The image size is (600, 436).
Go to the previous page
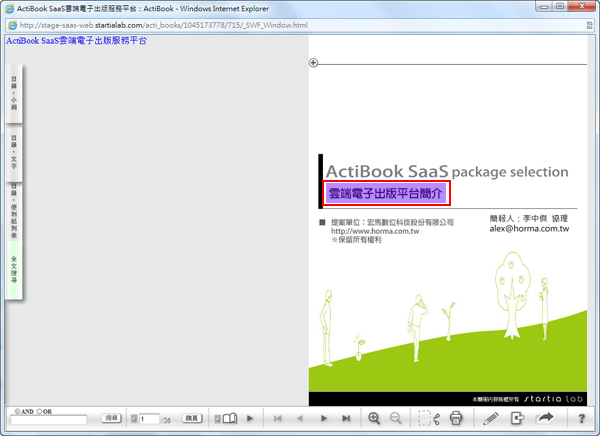tap(300, 418)
